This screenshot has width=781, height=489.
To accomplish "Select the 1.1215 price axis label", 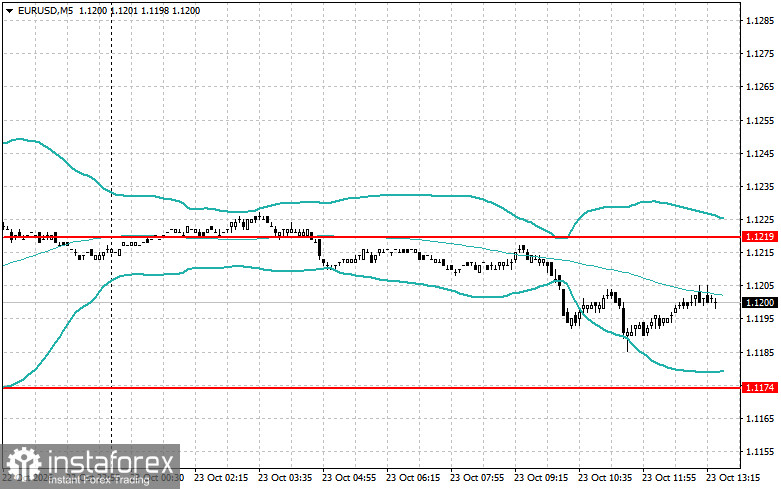I will (x=761, y=253).
